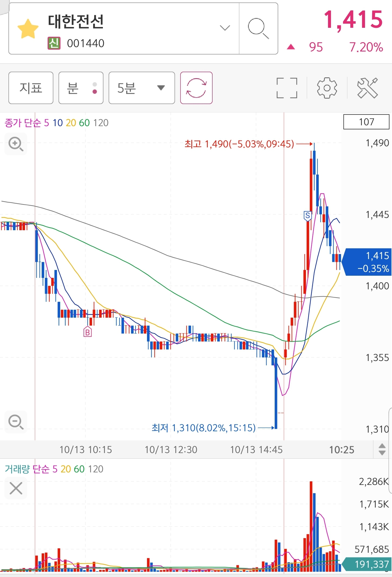
Task: Click the volume tag 191,337
Action: pos(367,564)
